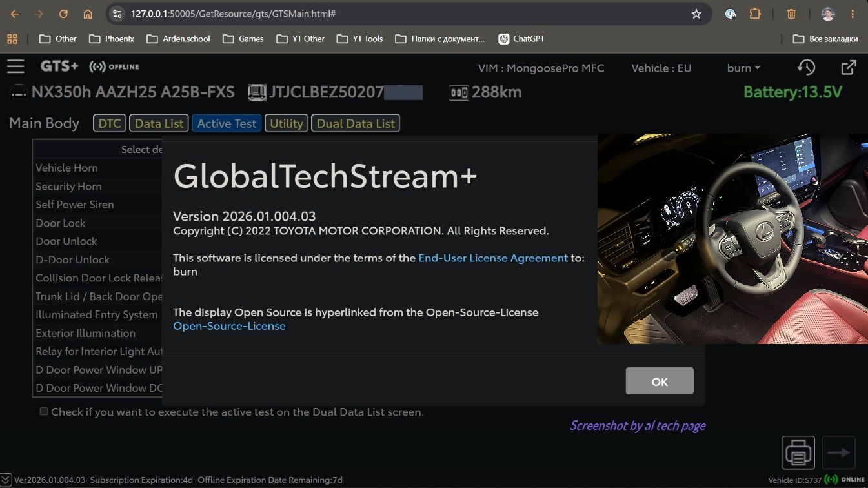This screenshot has width=868, height=488.
Task: Click the odometer icon beside 288km
Action: [x=459, y=93]
